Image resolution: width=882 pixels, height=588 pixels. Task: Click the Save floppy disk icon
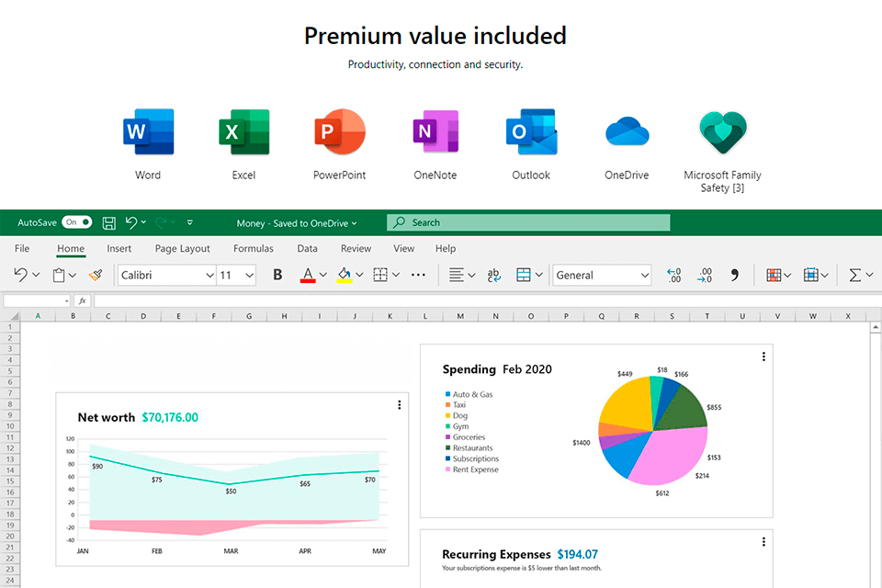(108, 223)
